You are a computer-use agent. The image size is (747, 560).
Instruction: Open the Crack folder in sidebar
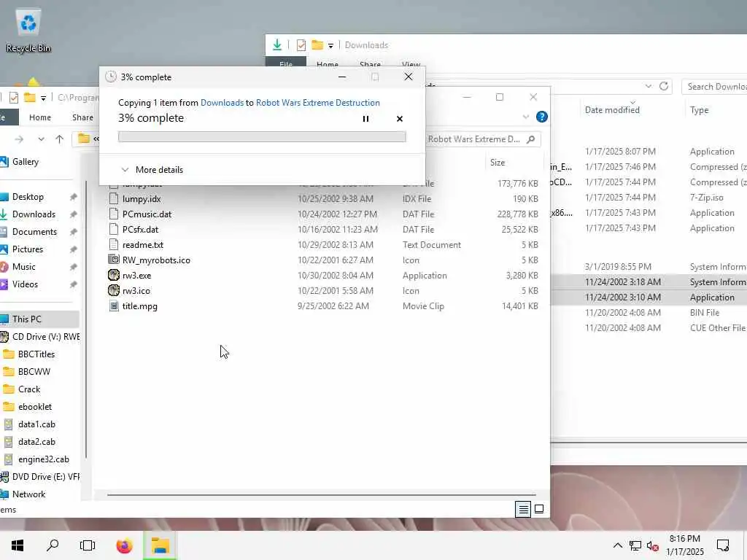(29, 389)
